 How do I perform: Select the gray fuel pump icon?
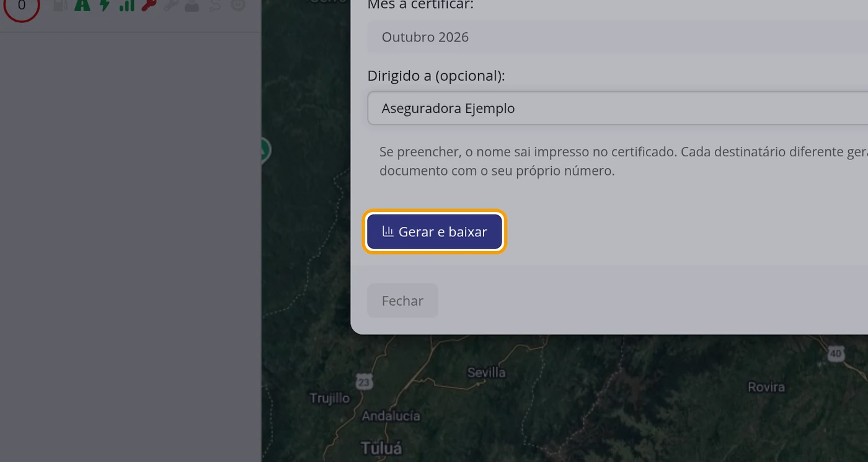60,5
